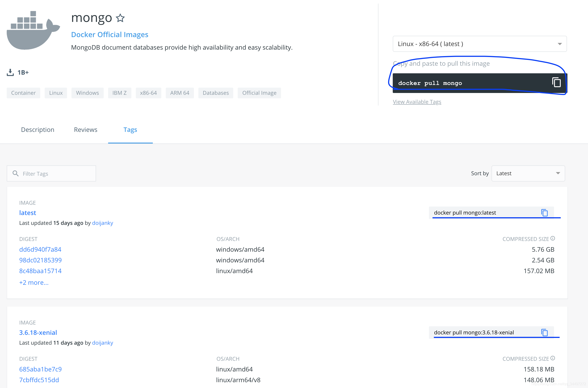Switch to the Description tab

(x=38, y=130)
